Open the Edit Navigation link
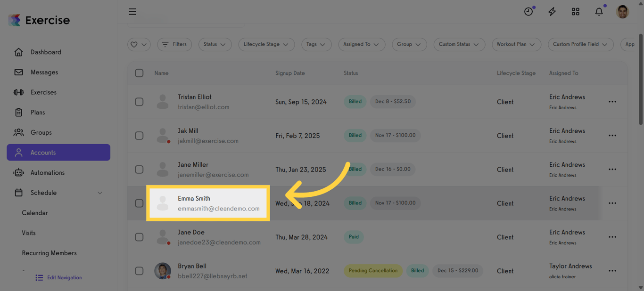Viewport: 644px width, 291px height. point(58,277)
